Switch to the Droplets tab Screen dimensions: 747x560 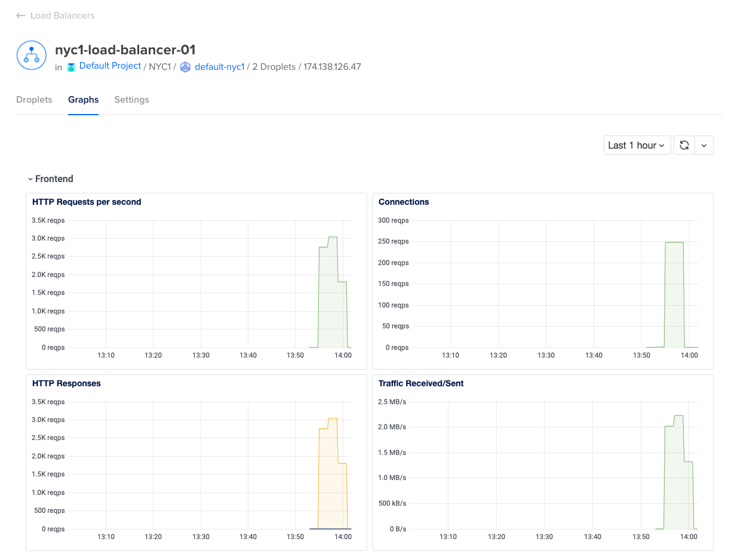(35, 100)
